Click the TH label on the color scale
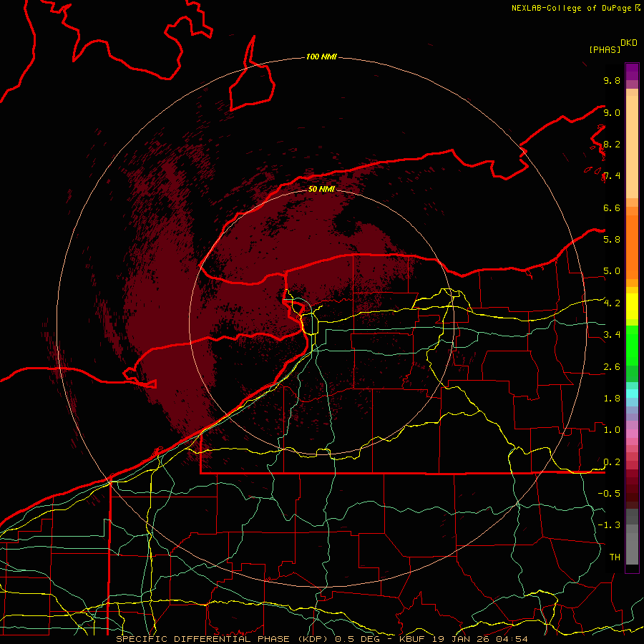Viewport: 644px width, 644px height. pos(615,557)
